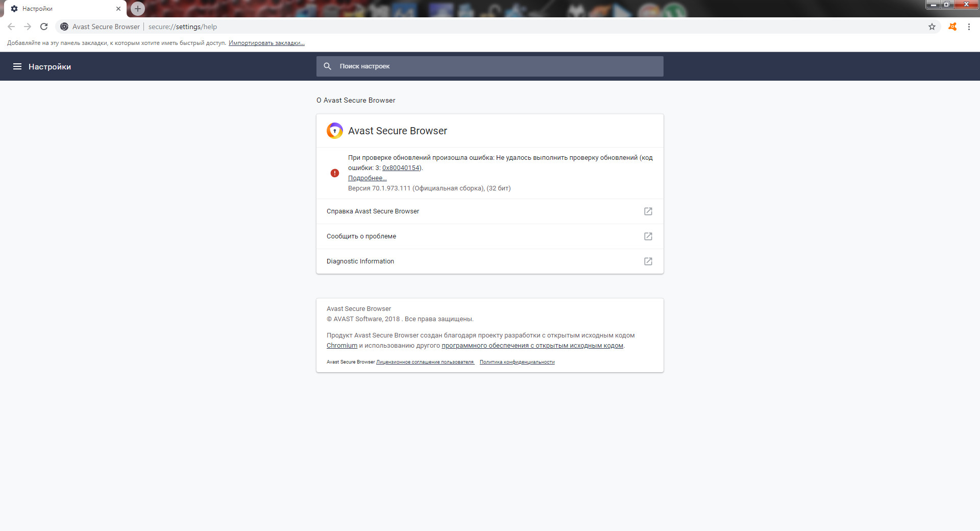Screen dimensions: 980x531
Task: Reload the current page
Action: coord(44,27)
